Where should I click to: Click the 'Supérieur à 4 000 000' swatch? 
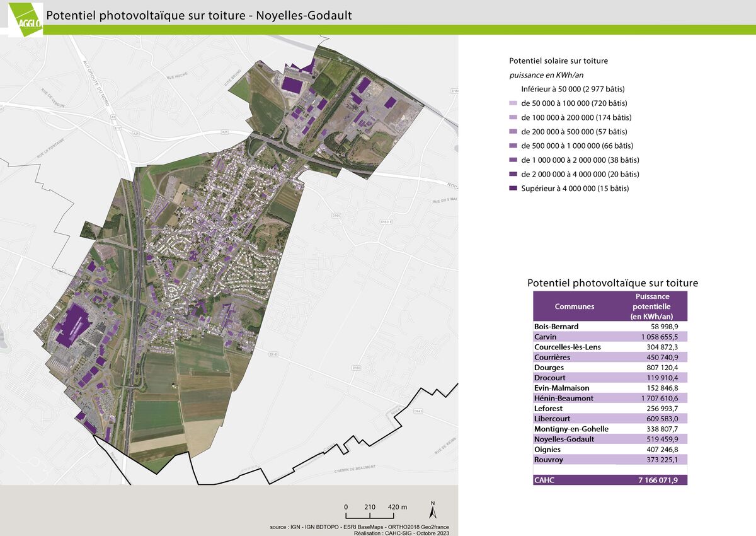coord(513,189)
